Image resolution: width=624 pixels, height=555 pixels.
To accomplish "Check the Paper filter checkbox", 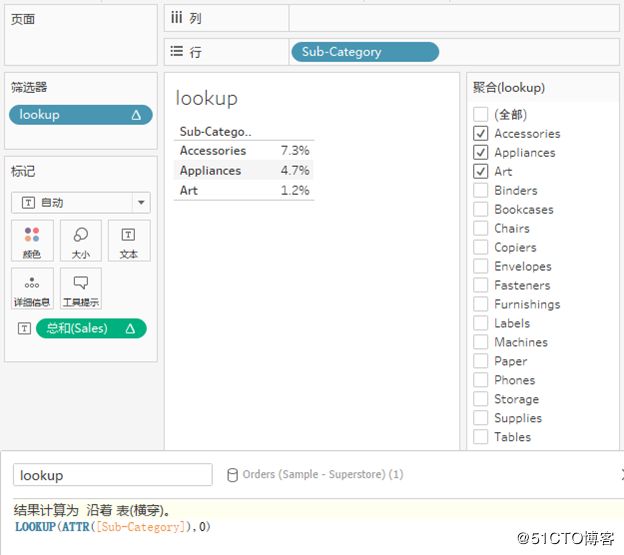I will coord(480,361).
